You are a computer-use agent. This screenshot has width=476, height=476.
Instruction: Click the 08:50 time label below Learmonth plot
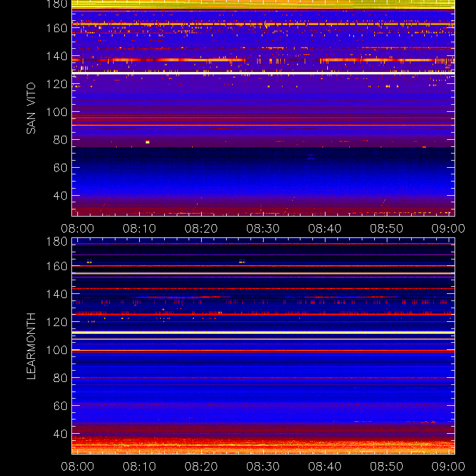[x=386, y=466]
